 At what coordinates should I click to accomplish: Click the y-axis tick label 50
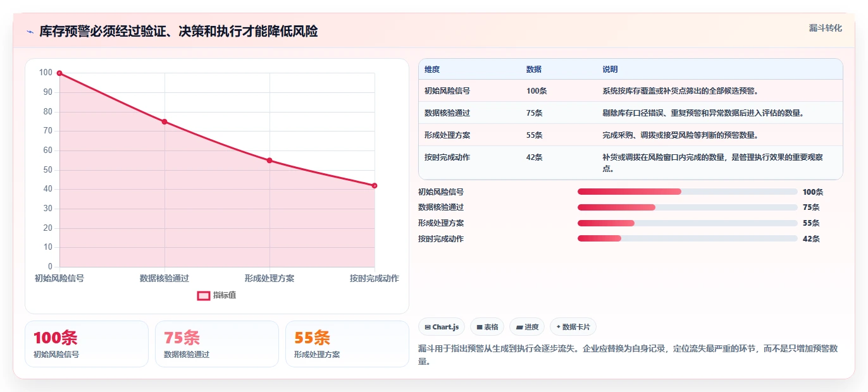47,170
